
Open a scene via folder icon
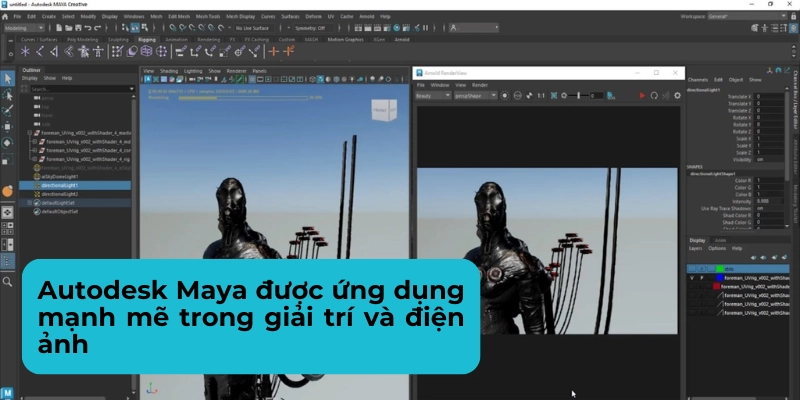tap(68, 28)
